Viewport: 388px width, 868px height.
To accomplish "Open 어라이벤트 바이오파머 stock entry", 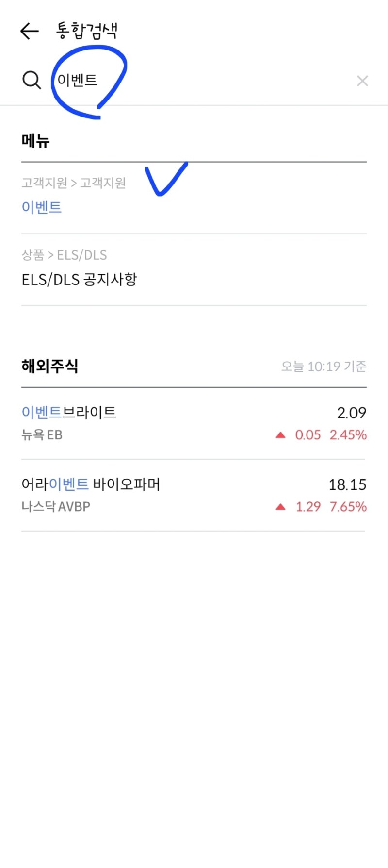I will pyautogui.click(x=194, y=495).
